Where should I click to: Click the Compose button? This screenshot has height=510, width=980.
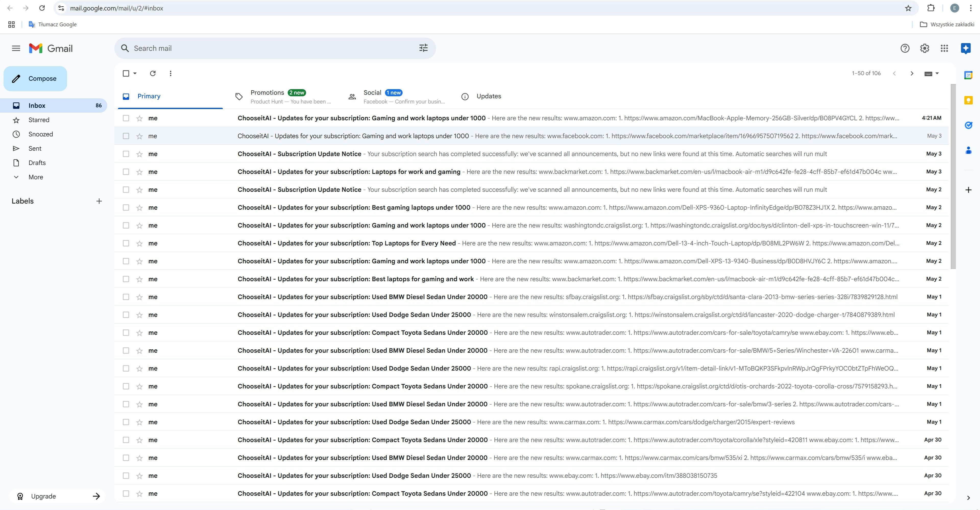[x=35, y=78]
